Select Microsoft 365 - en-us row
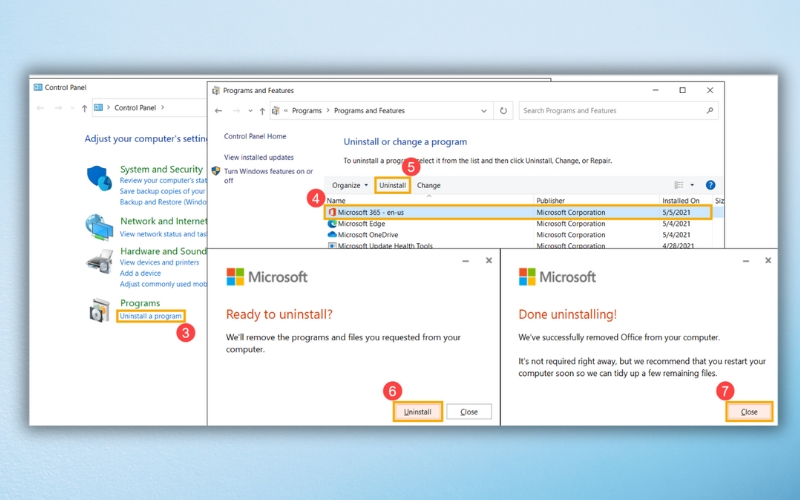Screen dimensions: 800x500 518,212
